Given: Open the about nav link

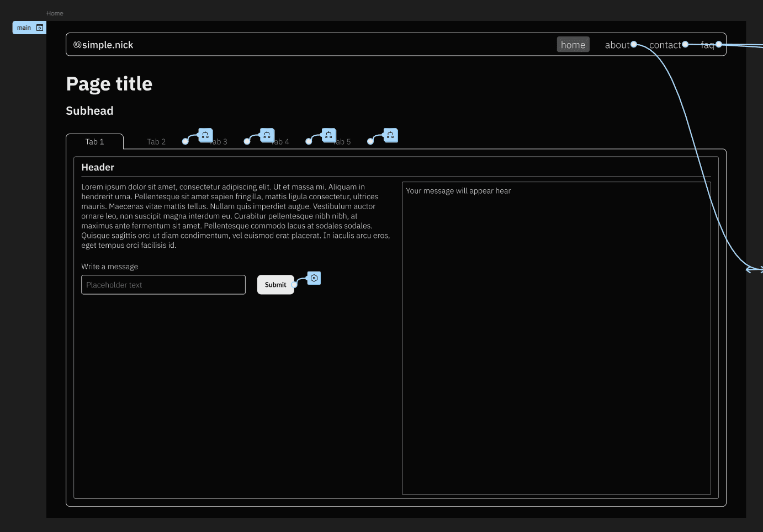Looking at the screenshot, I should pos(617,45).
